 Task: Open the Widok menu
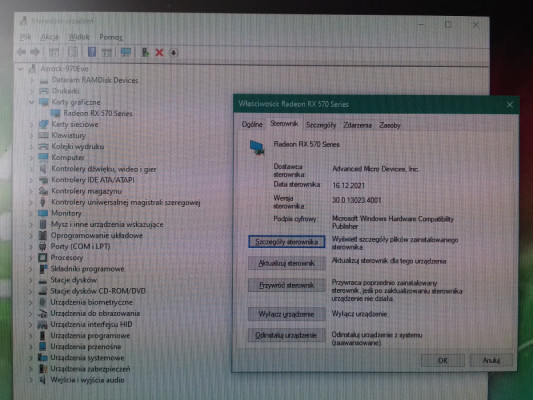(x=79, y=37)
